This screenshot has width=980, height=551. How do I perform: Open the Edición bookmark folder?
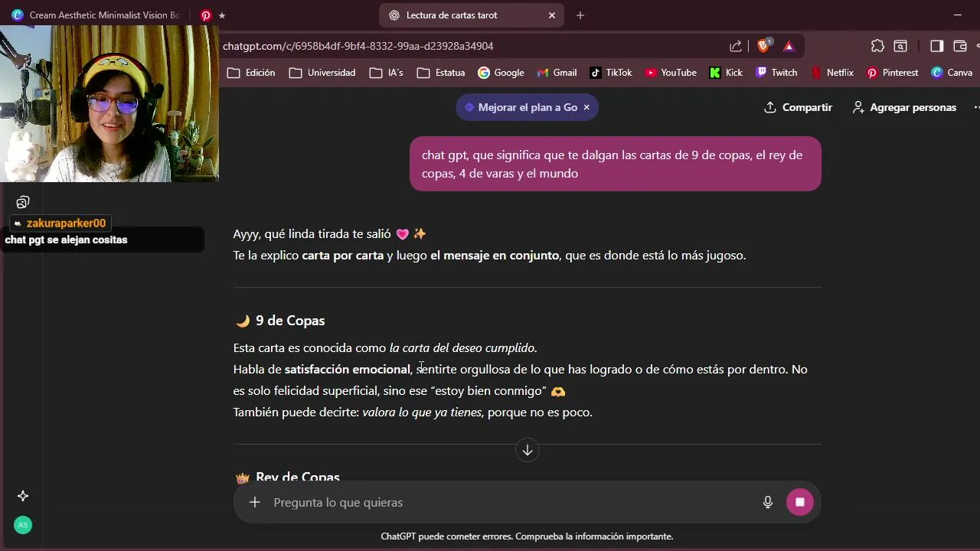251,73
